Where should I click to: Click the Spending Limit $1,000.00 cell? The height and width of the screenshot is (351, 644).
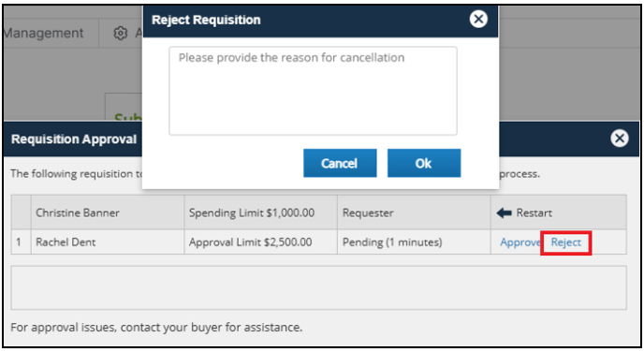tap(261, 212)
